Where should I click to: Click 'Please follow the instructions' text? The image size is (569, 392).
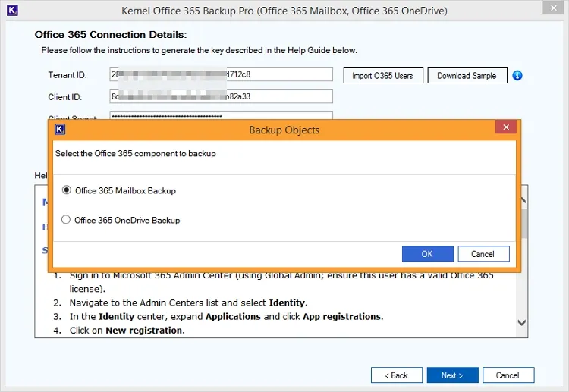199,50
